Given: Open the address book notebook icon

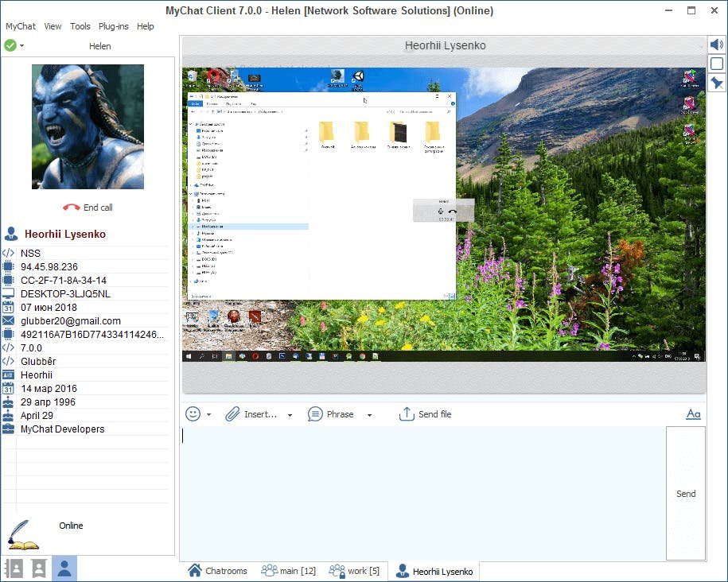Looking at the screenshot, I should point(14,568).
